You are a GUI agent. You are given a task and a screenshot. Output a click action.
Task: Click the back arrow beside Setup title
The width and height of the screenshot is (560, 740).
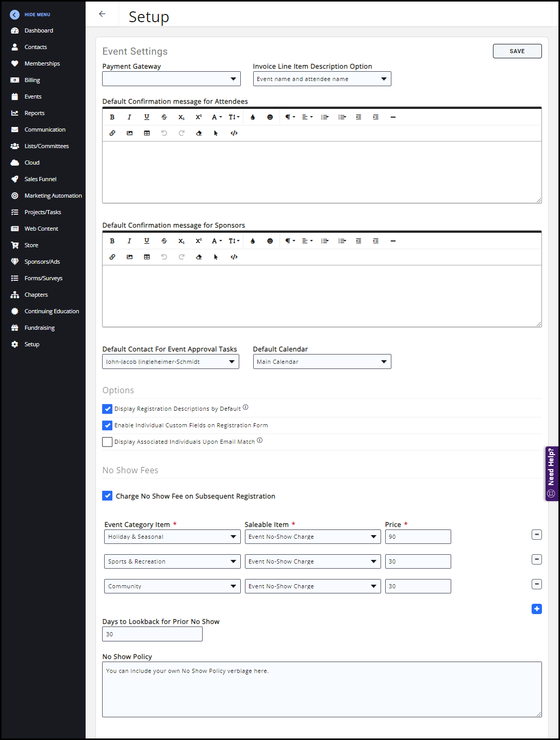tap(102, 14)
